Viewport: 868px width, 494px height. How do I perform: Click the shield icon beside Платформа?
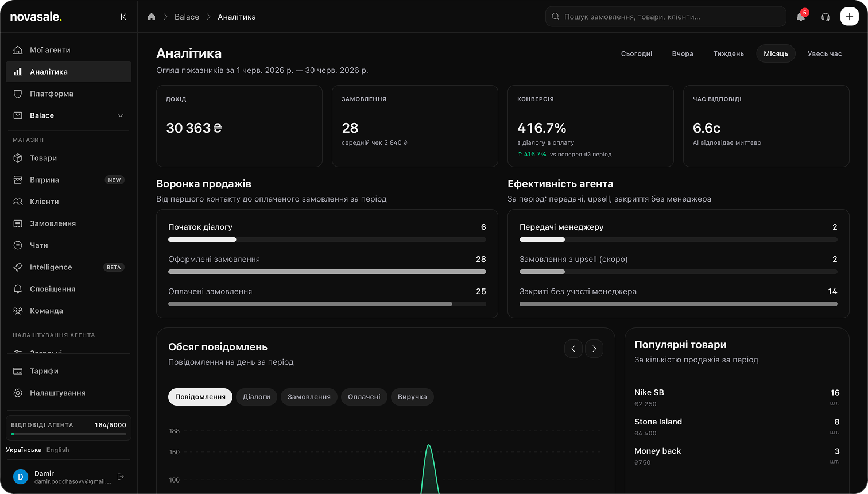click(x=18, y=94)
